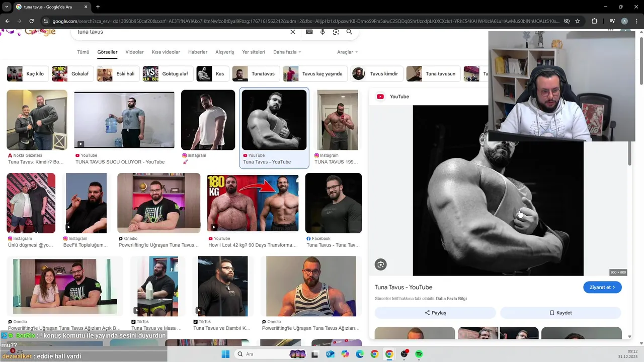Switch to the Videolar tab
Screen dimensions: 644x362
point(134,52)
